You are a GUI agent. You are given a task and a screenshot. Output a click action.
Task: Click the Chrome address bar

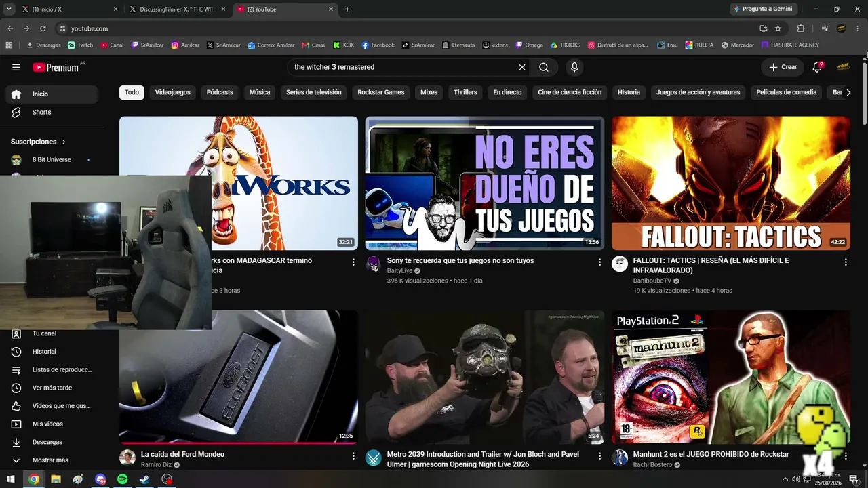click(407, 28)
